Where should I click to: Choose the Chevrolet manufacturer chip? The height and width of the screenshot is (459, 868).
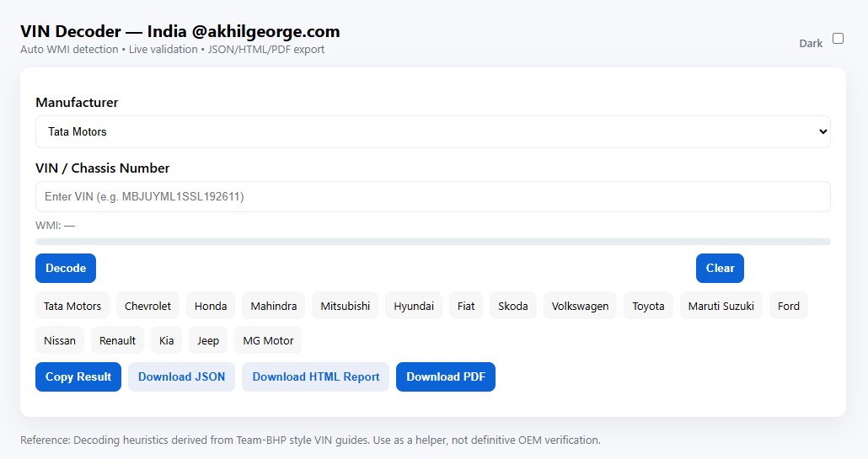[x=147, y=306]
